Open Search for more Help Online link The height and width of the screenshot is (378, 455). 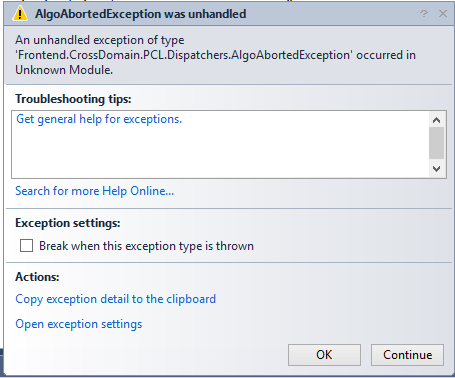(x=95, y=191)
